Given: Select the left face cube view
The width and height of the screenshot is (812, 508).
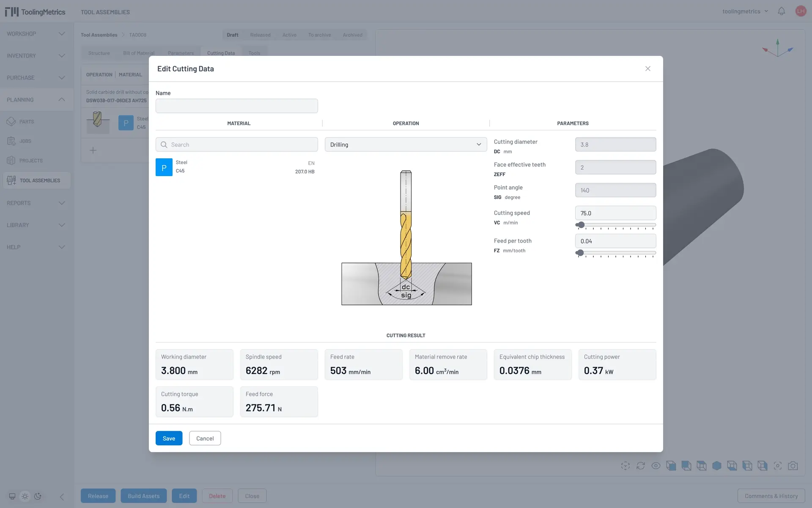Looking at the screenshot, I should [747, 466].
